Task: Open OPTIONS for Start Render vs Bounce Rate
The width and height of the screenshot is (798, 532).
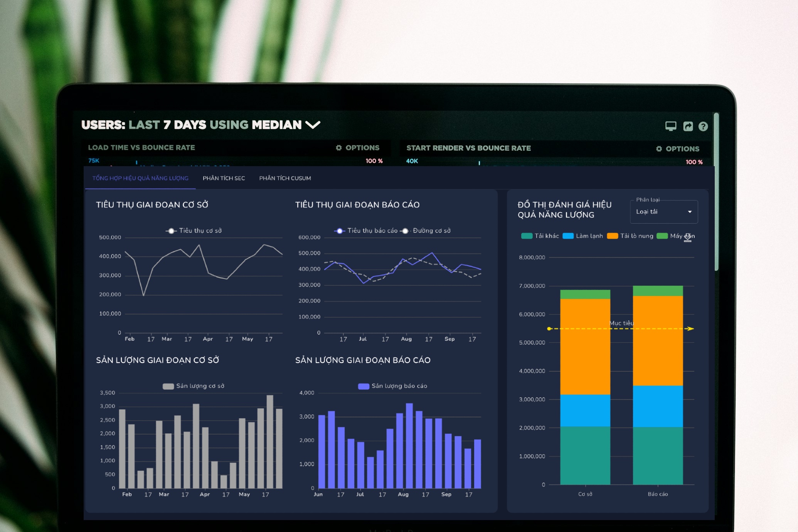Action: (682, 149)
